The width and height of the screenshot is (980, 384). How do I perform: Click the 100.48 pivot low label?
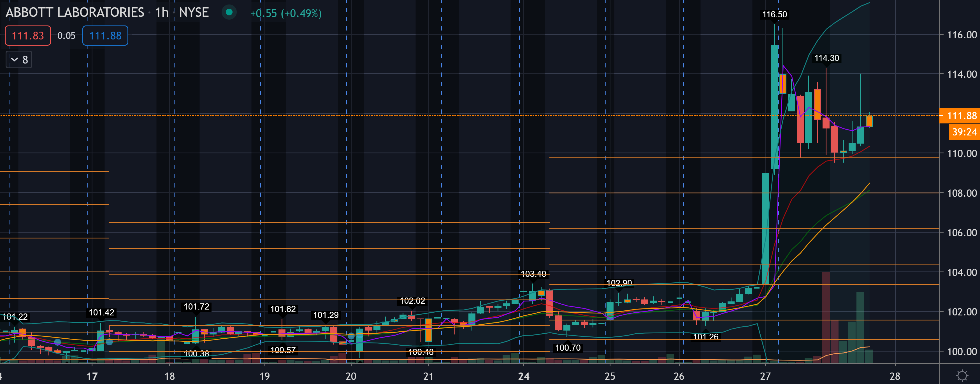click(x=421, y=352)
